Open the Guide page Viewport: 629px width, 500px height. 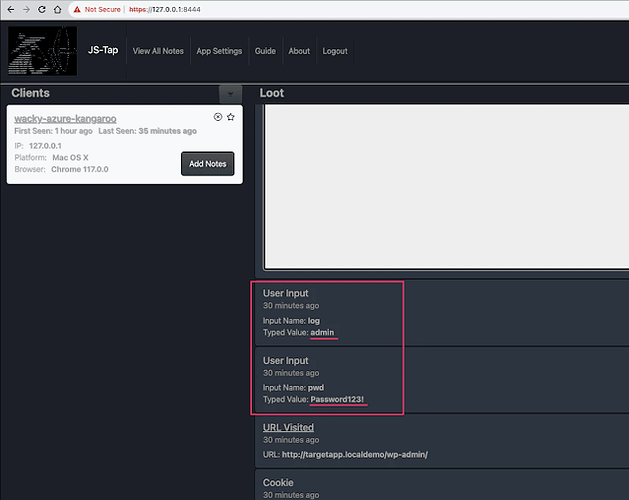coord(265,51)
